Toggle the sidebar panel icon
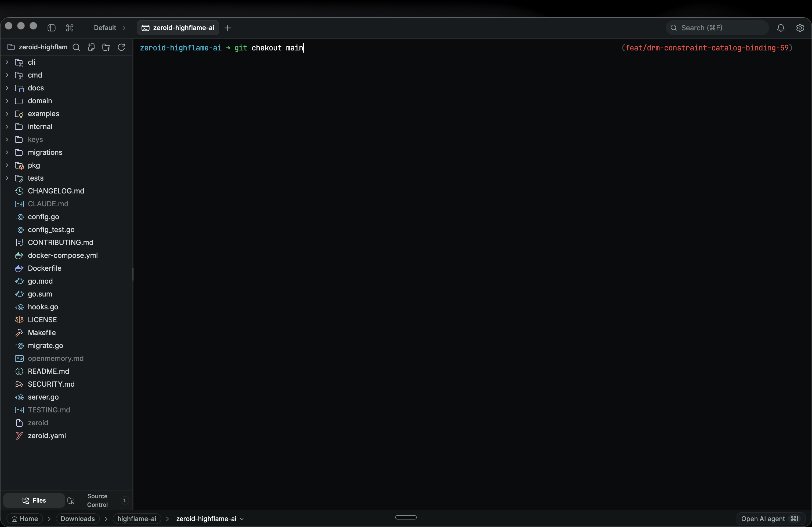 52,28
